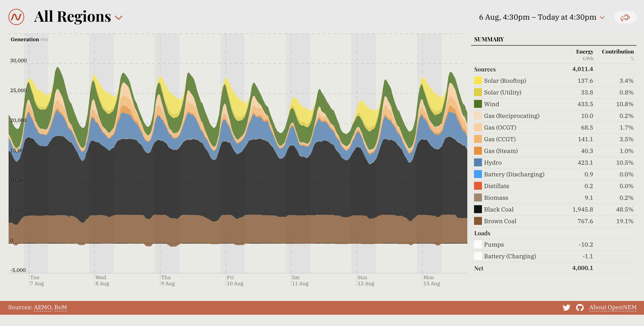Hide Black Coal via its swatch
The width and height of the screenshot is (644, 326).
point(478,209)
